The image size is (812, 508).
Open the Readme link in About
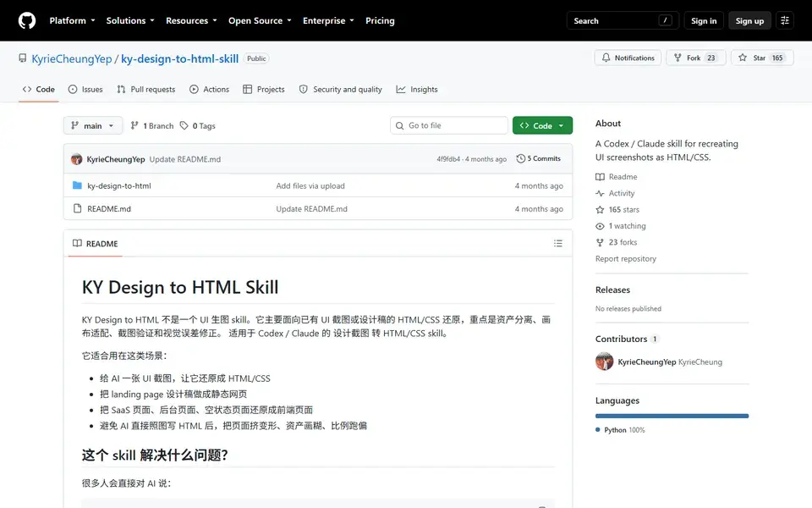[x=617, y=177]
